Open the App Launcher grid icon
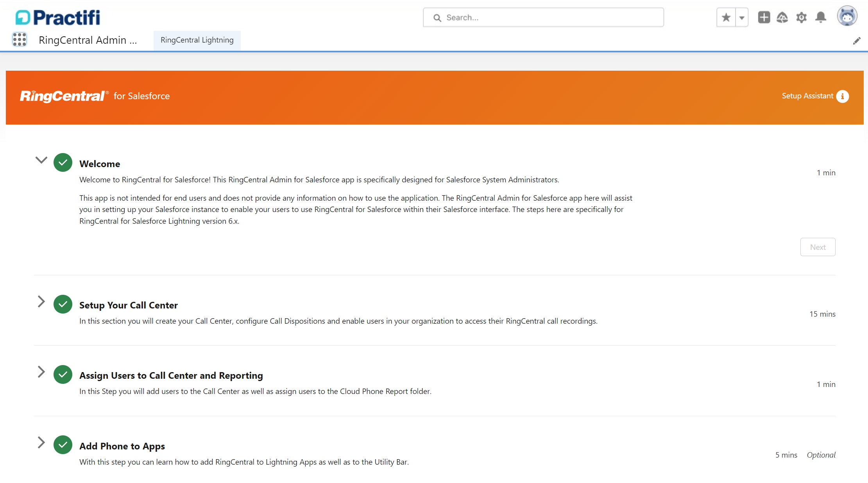 point(19,40)
